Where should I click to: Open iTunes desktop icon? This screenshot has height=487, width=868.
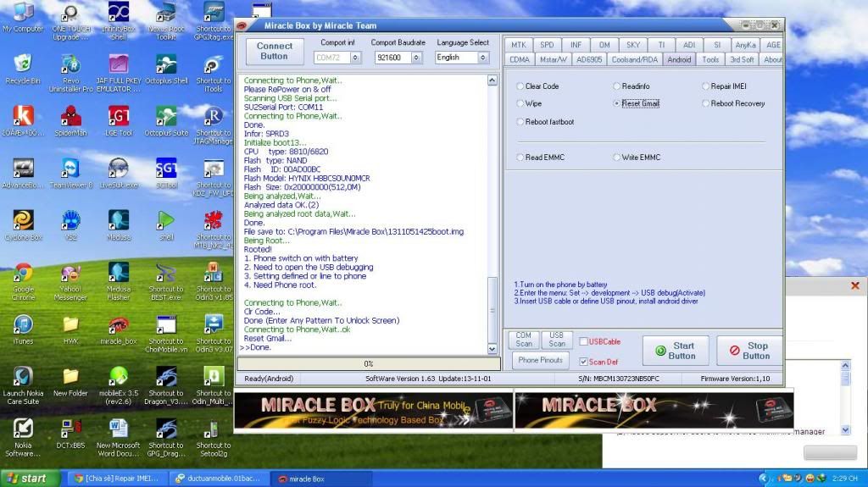pyautogui.click(x=23, y=329)
